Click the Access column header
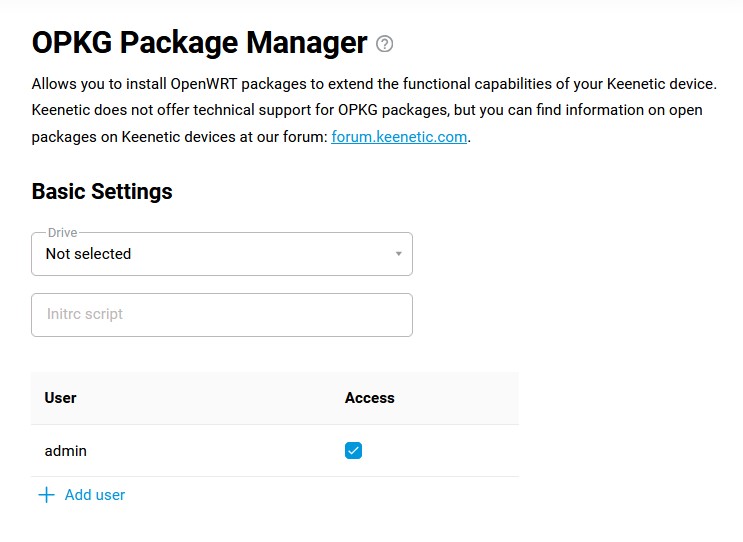Viewport: 743px width, 542px height. pos(370,398)
